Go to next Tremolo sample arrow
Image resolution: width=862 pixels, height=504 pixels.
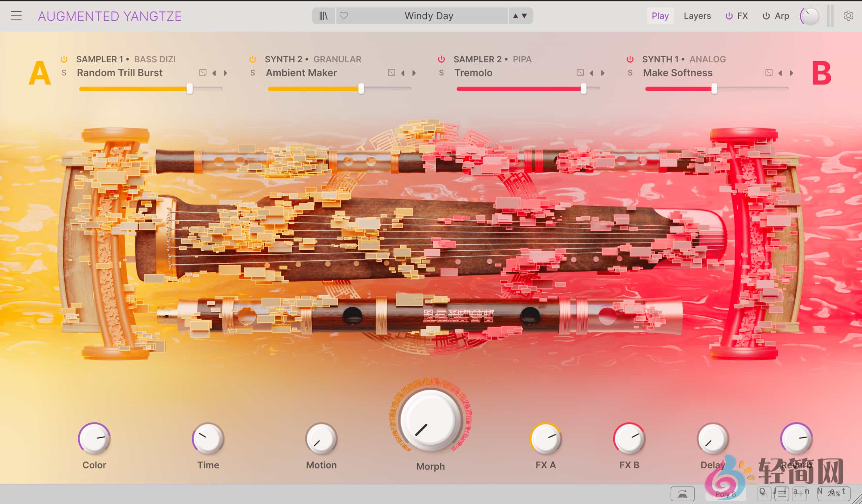click(x=603, y=73)
